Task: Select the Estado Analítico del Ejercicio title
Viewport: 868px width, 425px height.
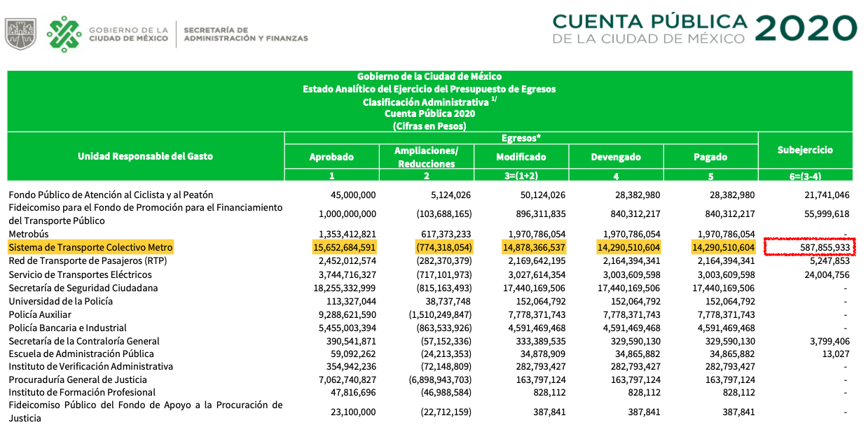Action: (429, 89)
